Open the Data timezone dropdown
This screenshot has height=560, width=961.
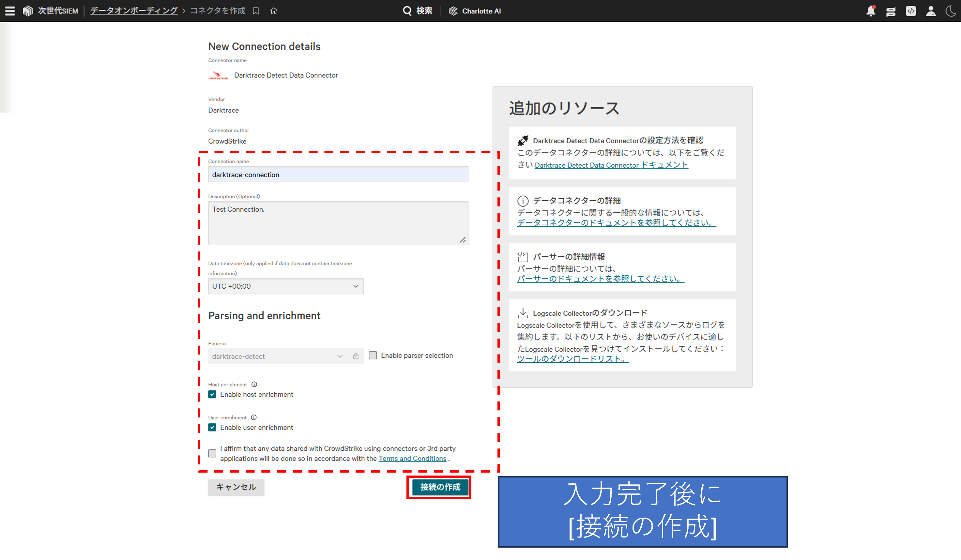(286, 286)
